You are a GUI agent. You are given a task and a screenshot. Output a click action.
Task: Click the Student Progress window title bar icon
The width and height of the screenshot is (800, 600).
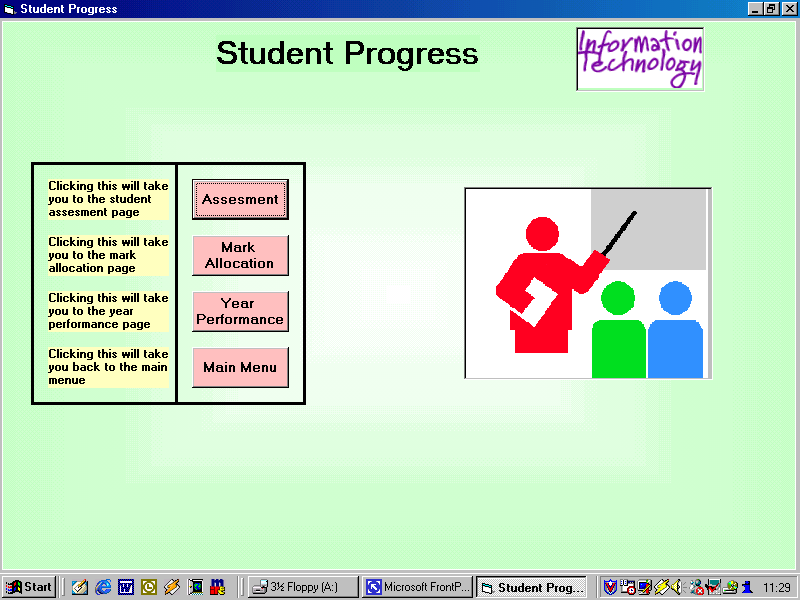10,9
